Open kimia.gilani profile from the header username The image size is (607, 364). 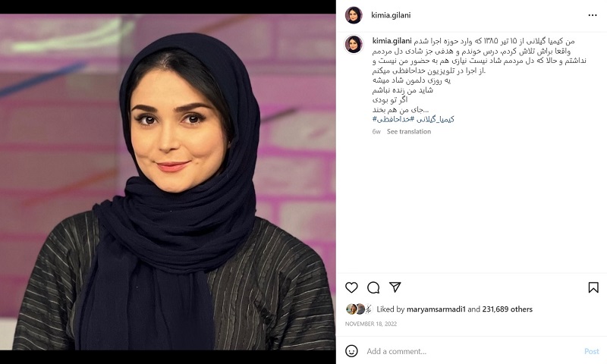pos(391,15)
